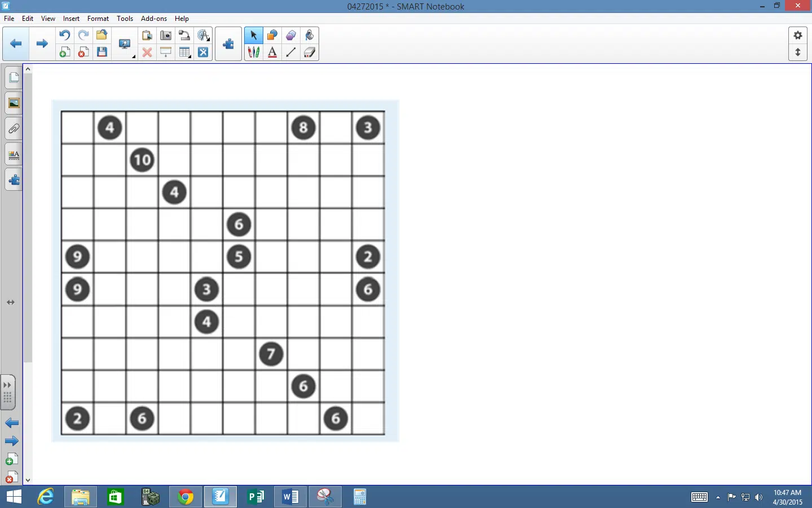Viewport: 812px width, 508px height.
Task: Expand the table tool dropdown arrow
Action: pyautogui.click(x=191, y=57)
